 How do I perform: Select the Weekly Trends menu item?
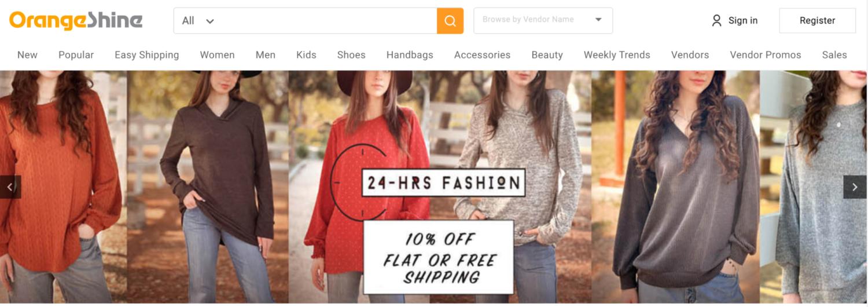point(617,55)
